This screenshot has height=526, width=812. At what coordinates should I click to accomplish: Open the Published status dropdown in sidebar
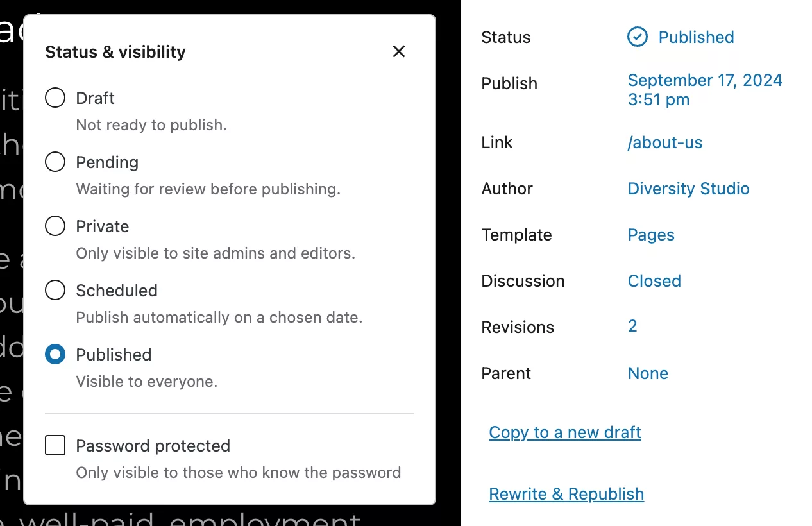tap(696, 37)
